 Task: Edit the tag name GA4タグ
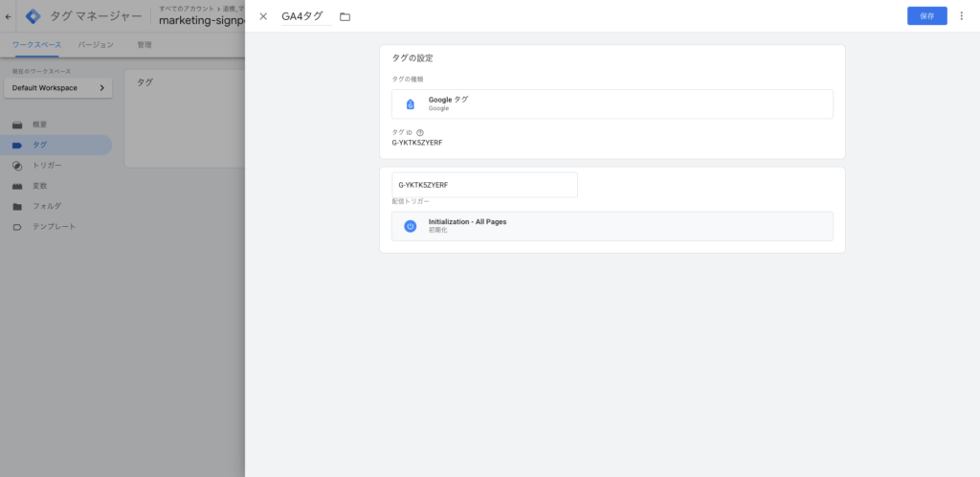[306, 16]
